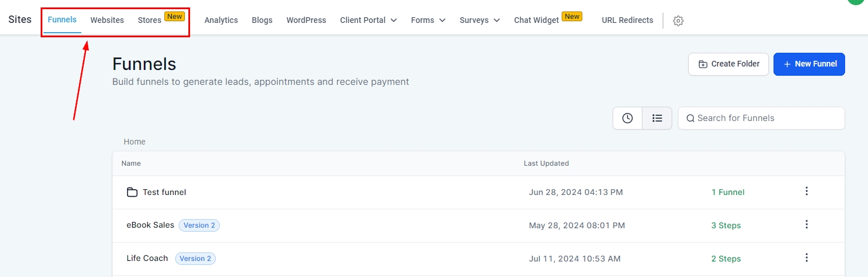Click the Home breadcrumb
Viewport: 868px width, 277px height.
coord(135,142)
